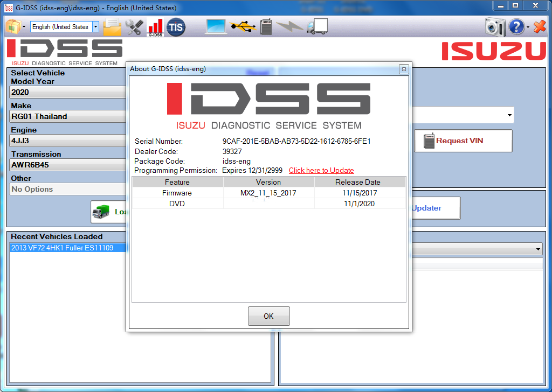Expand the help icon dropdown arrow
The image size is (552, 392).
[528, 27]
